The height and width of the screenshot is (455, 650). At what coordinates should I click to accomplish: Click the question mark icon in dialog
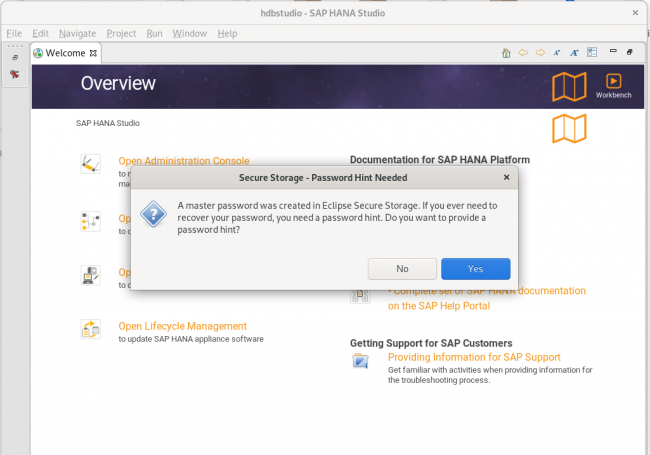[x=153, y=214]
